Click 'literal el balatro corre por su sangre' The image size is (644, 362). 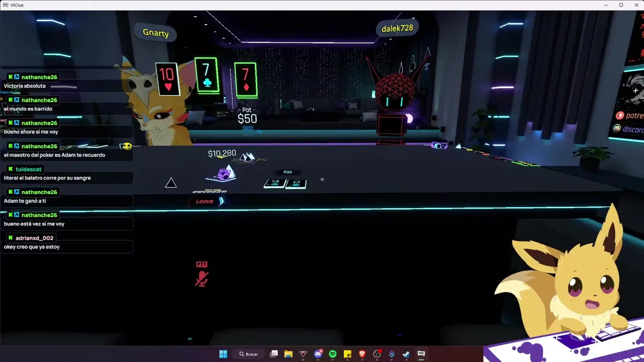coord(47,178)
